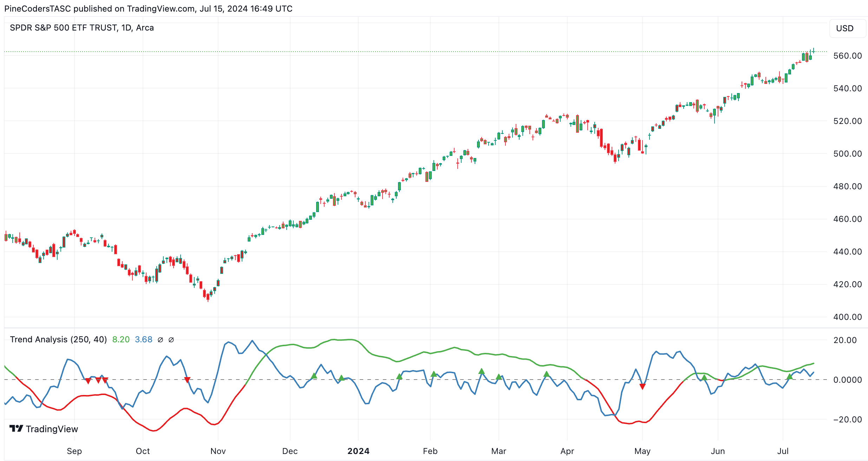This screenshot has width=868, height=461.
Task: Click the Jun time axis label
Action: (718, 451)
